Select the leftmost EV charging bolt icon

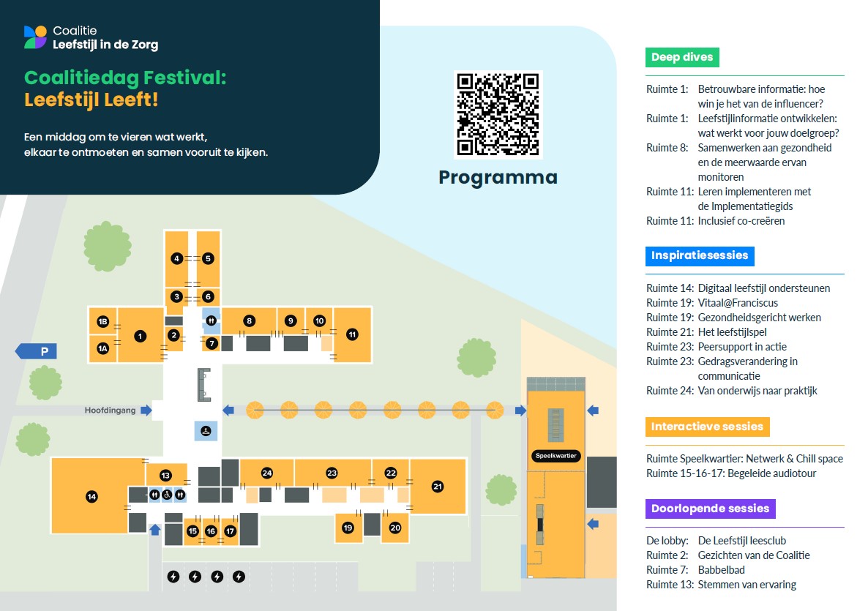[x=173, y=577]
